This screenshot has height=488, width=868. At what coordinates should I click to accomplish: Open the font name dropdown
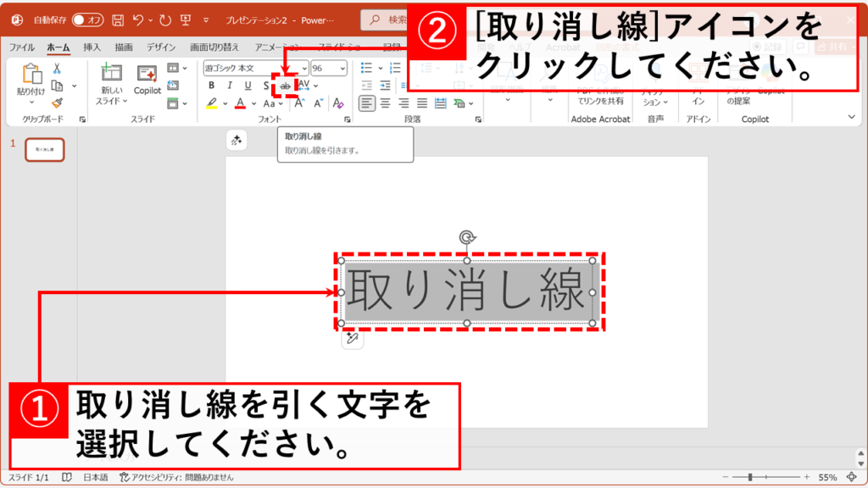[x=303, y=68]
